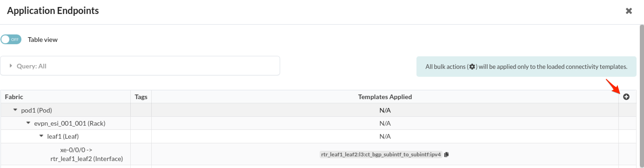Click the Templates Applied column header
This screenshot has width=644, height=168.
pyautogui.click(x=385, y=97)
